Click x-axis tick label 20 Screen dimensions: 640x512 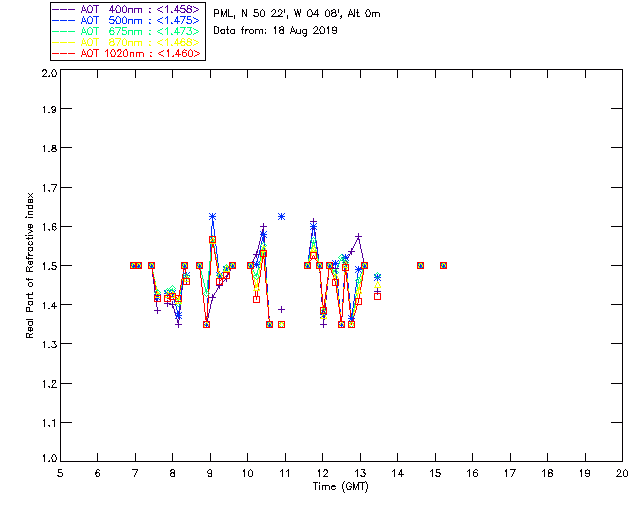coord(622,473)
